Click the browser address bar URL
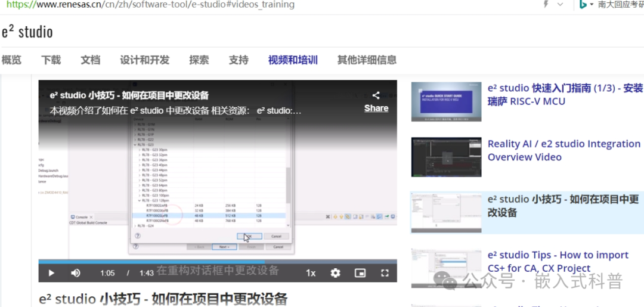Viewport: 644px width, 307px height. 150,5
